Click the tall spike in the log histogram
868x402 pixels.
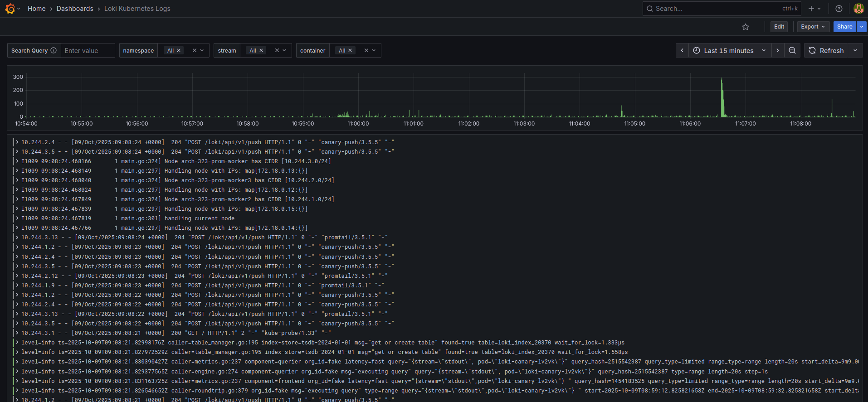(x=722, y=97)
